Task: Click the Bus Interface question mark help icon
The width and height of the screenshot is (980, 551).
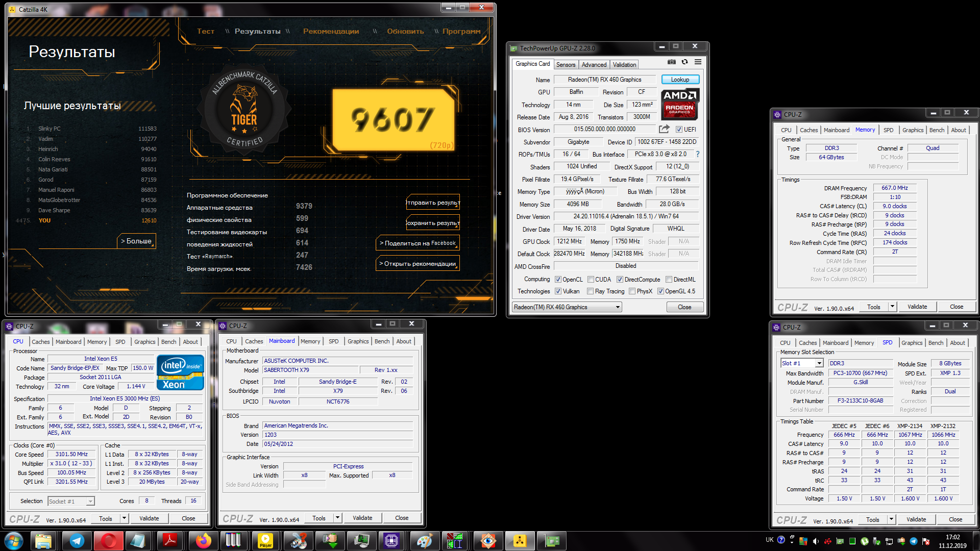Action: [698, 154]
